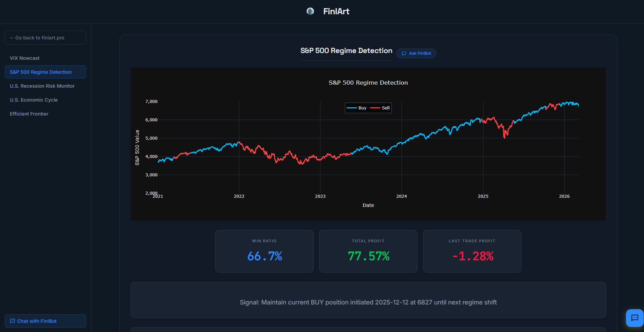Click the 2026 x-axis tick label
Screen dimensions: 644x332
pos(564,196)
